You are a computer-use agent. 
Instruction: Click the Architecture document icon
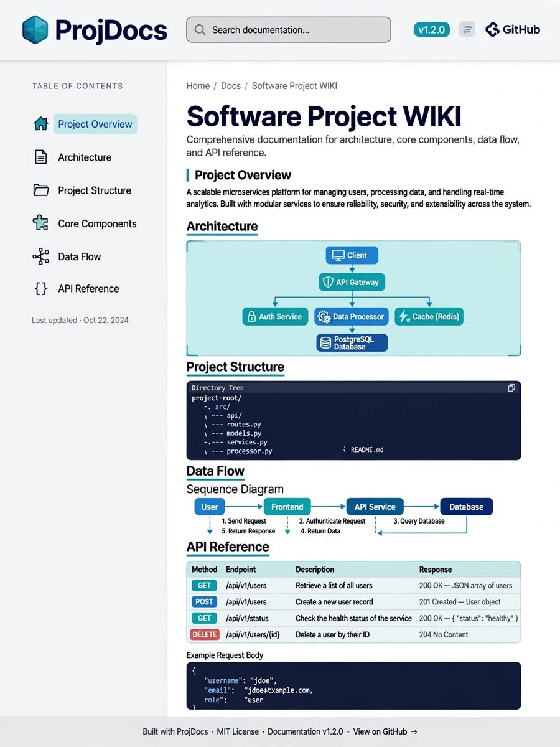pos(40,157)
